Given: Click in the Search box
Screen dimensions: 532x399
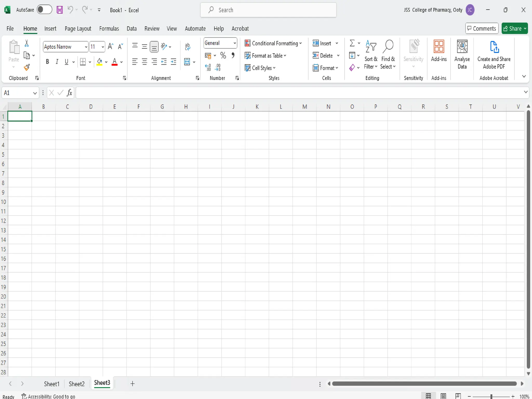Looking at the screenshot, I should point(268,10).
